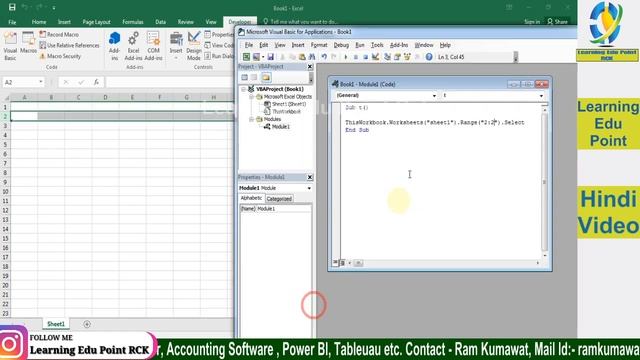Click the Share button in Excel
The height and width of the screenshot is (360, 640).
coord(558,22)
